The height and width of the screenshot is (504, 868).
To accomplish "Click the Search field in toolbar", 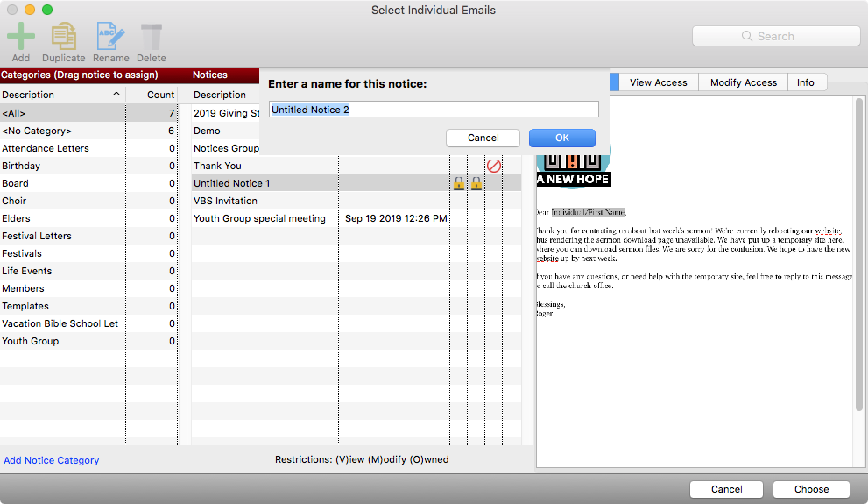I will point(776,36).
